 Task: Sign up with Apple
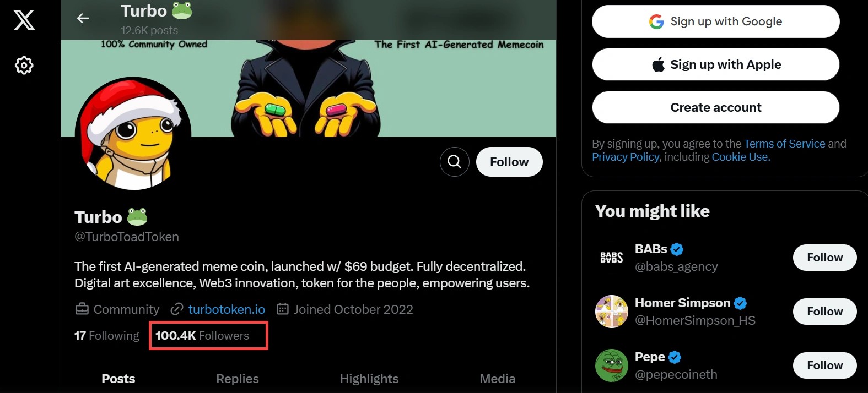point(715,64)
